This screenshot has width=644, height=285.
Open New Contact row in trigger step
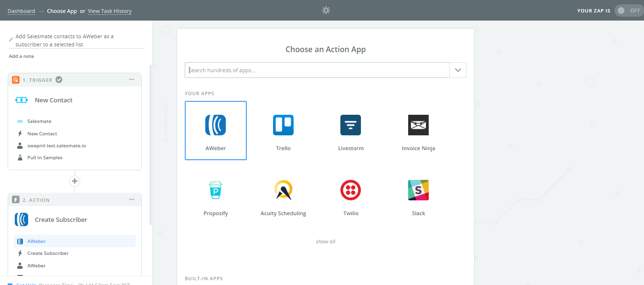[75, 133]
